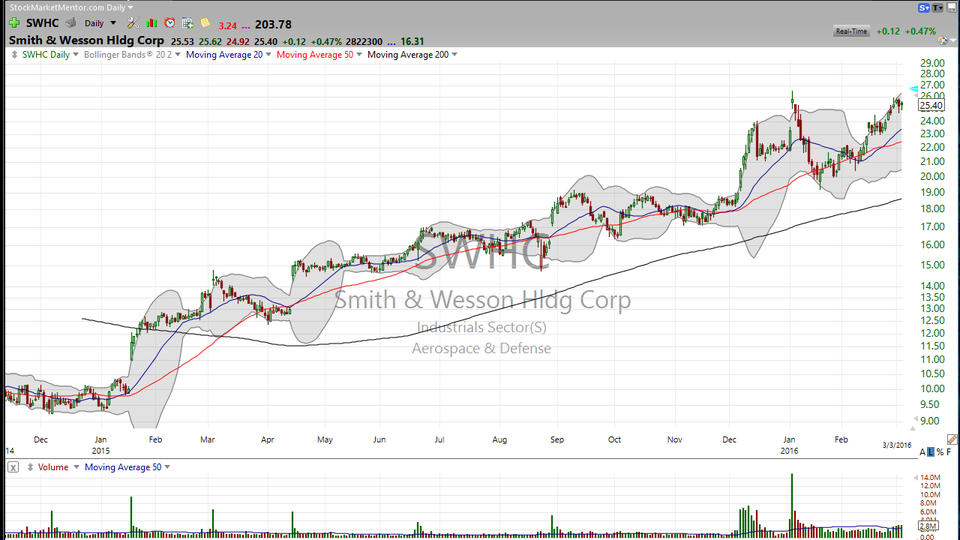Click the blue ellipsis before 16.31
Screen dimensions: 960x540
click(x=391, y=43)
